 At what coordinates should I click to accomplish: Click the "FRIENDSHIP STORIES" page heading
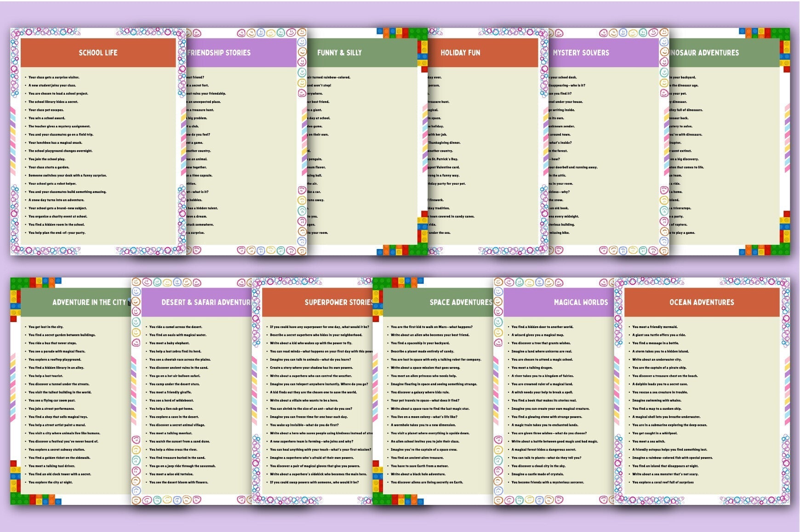219,53
